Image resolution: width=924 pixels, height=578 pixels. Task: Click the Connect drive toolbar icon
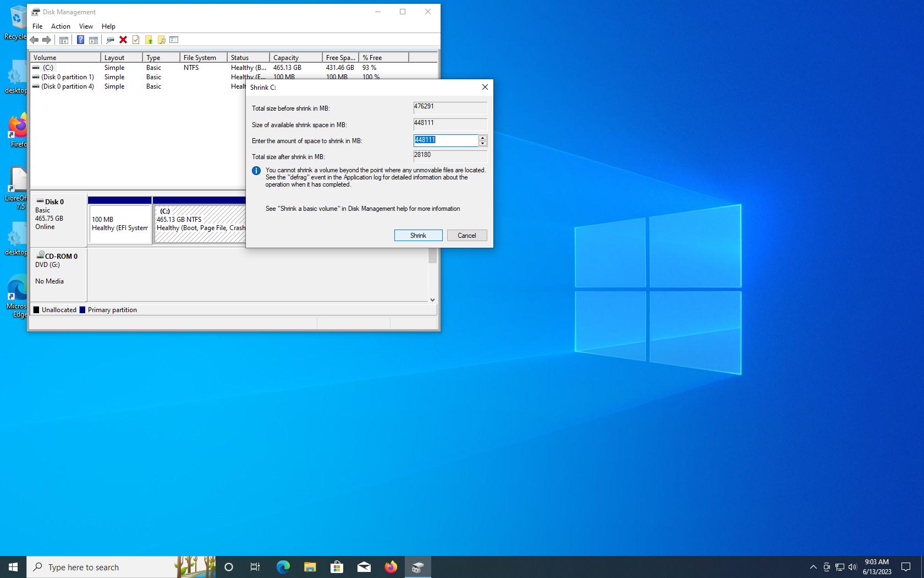[x=110, y=40]
